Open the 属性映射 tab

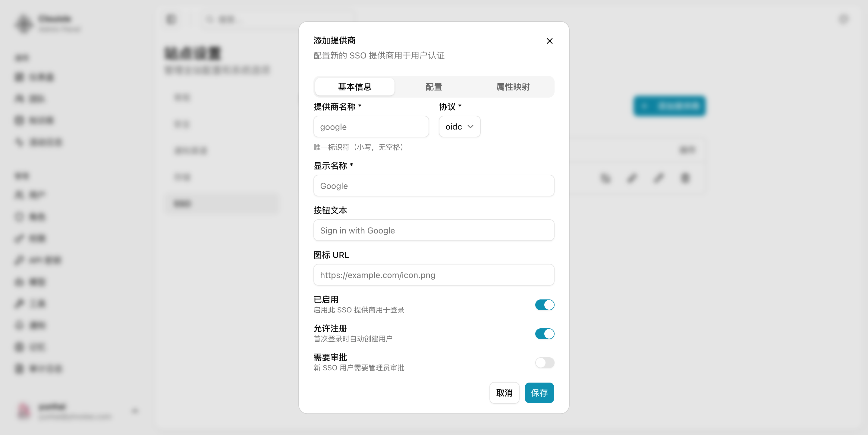(513, 86)
